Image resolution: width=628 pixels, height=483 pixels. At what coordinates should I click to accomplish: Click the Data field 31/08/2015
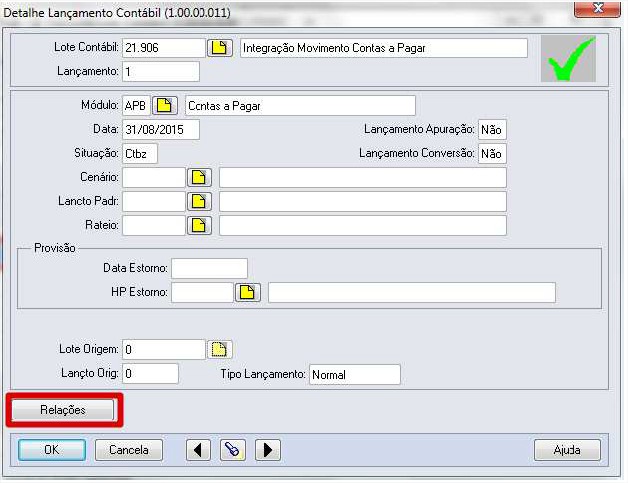pyautogui.click(x=161, y=130)
